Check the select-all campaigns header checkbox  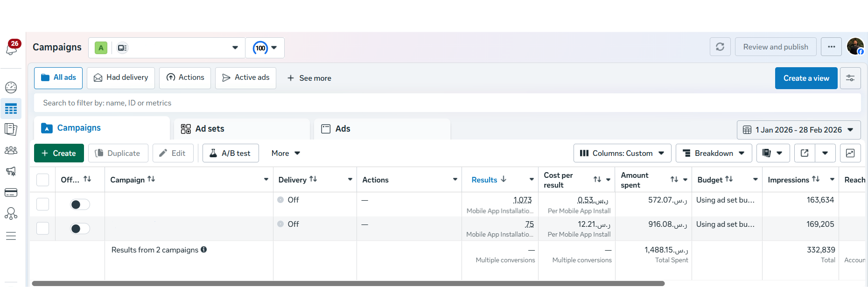pyautogui.click(x=42, y=180)
